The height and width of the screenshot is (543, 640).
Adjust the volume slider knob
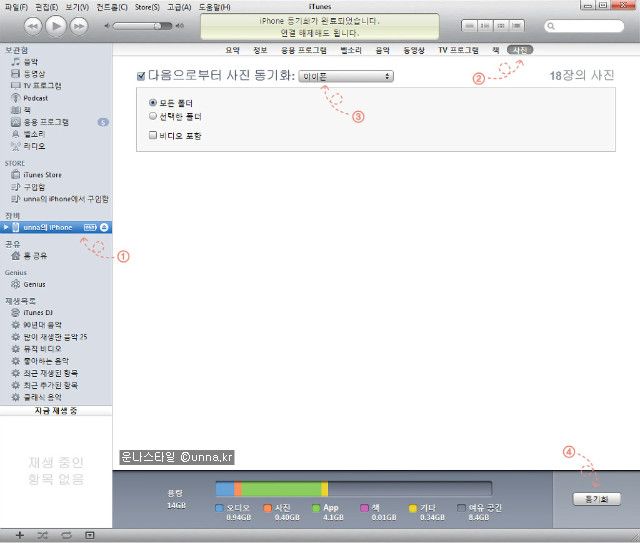click(158, 26)
